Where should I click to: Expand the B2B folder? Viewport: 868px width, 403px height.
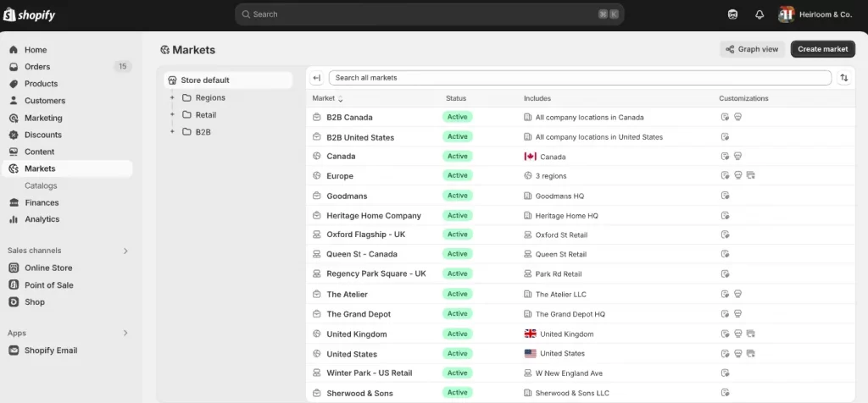coord(172,131)
